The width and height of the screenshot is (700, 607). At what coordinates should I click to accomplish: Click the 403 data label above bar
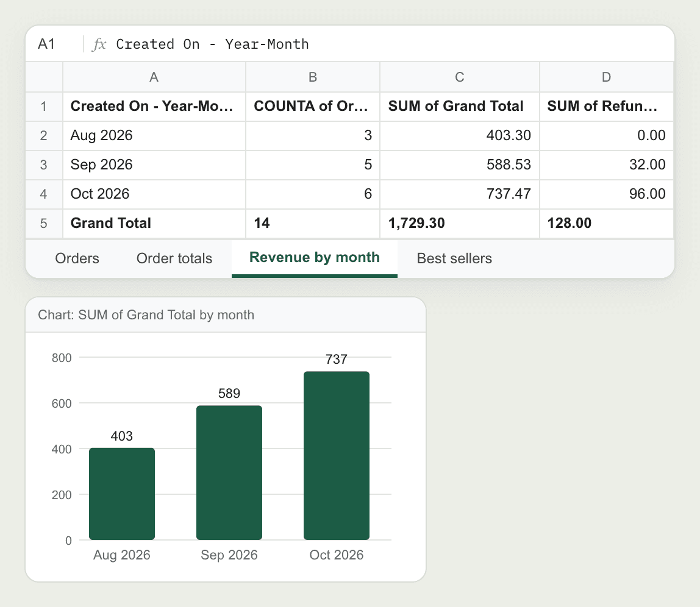click(122, 436)
